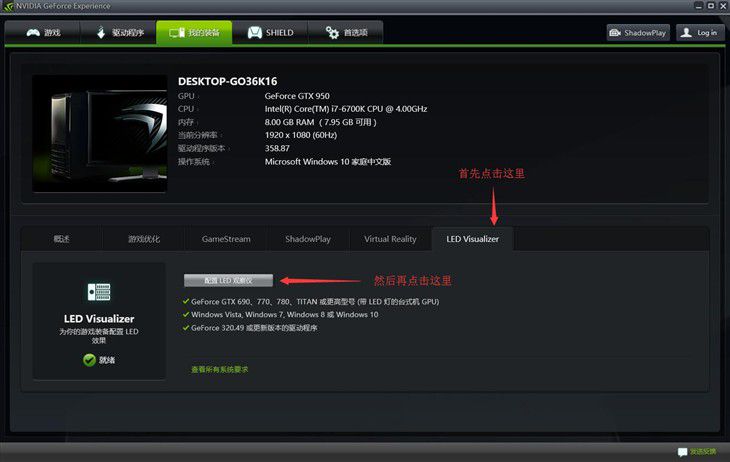The height and width of the screenshot is (462, 730).
Task: Click the LED Visualizer panel heading
Action: pyautogui.click(x=99, y=319)
